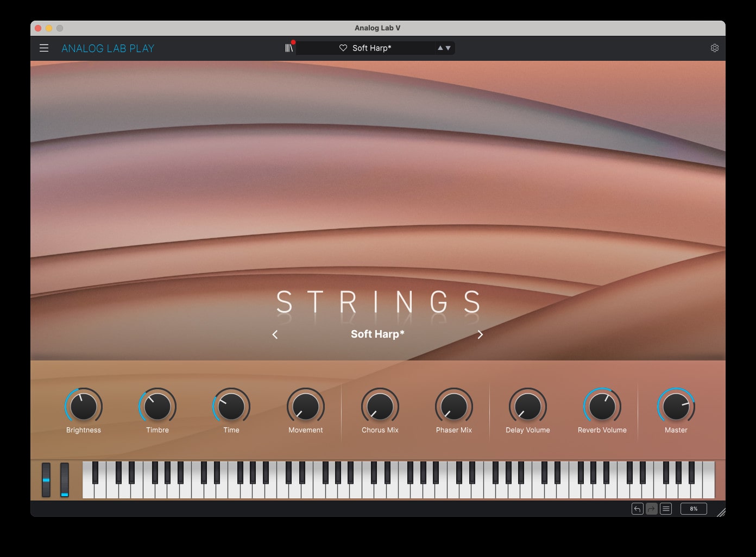The width and height of the screenshot is (756, 557).
Task: Click the window resize handle in the corner
Action: (721, 512)
